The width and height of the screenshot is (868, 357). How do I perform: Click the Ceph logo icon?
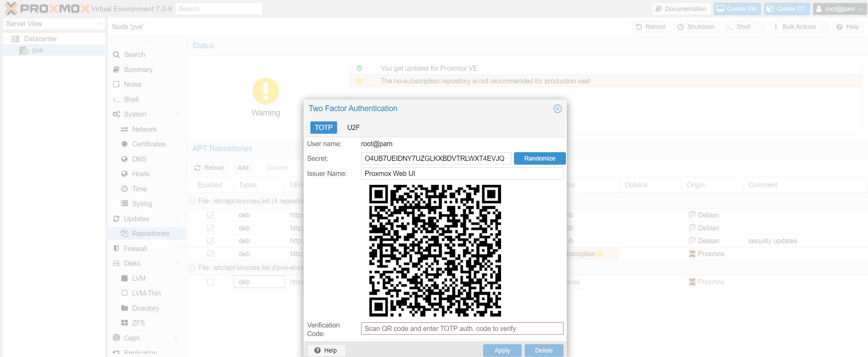[116, 338]
